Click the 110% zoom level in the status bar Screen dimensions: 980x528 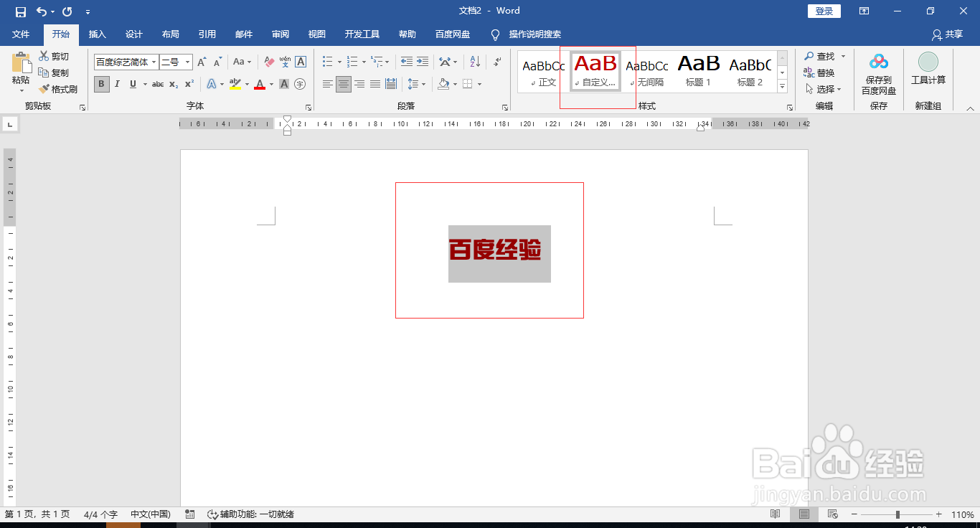(x=963, y=514)
